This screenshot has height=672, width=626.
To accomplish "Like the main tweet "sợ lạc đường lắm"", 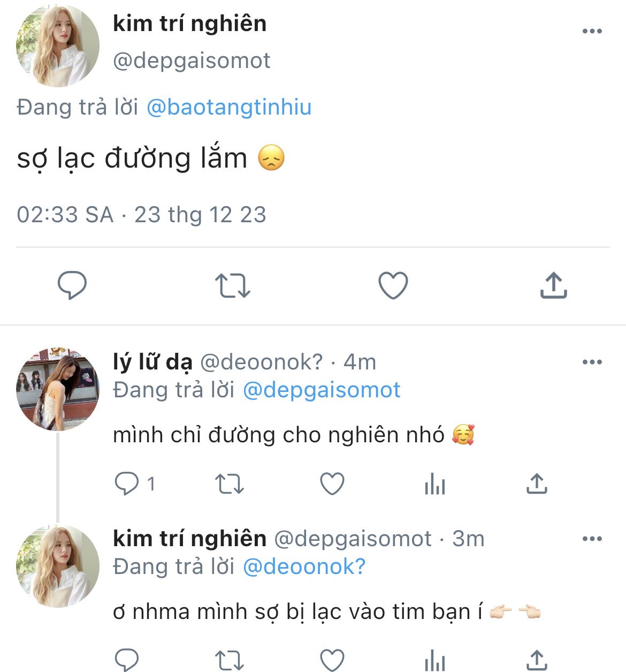I will click(393, 285).
